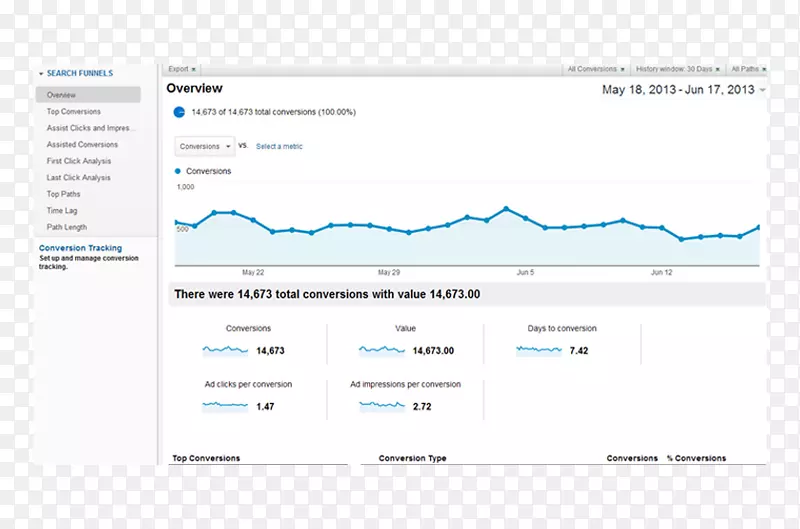800x529 pixels.
Task: Open the History window 30 Days dropdown
Action: pos(678,70)
